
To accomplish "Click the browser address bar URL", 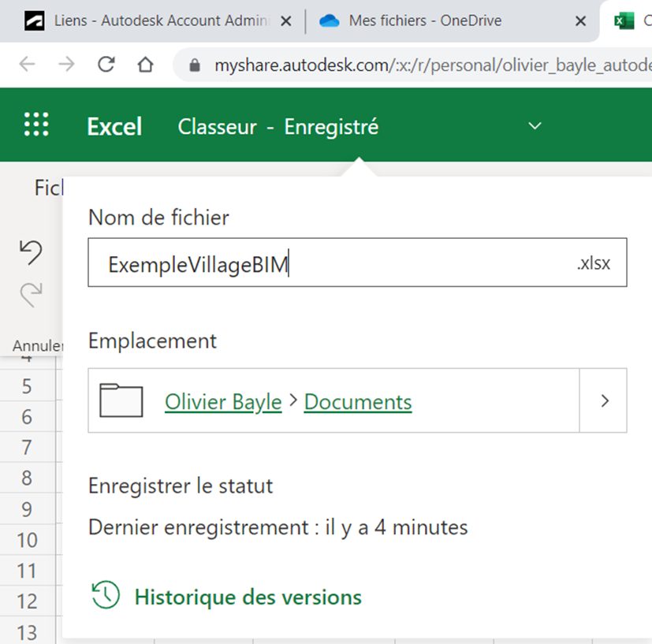I will click(433, 65).
